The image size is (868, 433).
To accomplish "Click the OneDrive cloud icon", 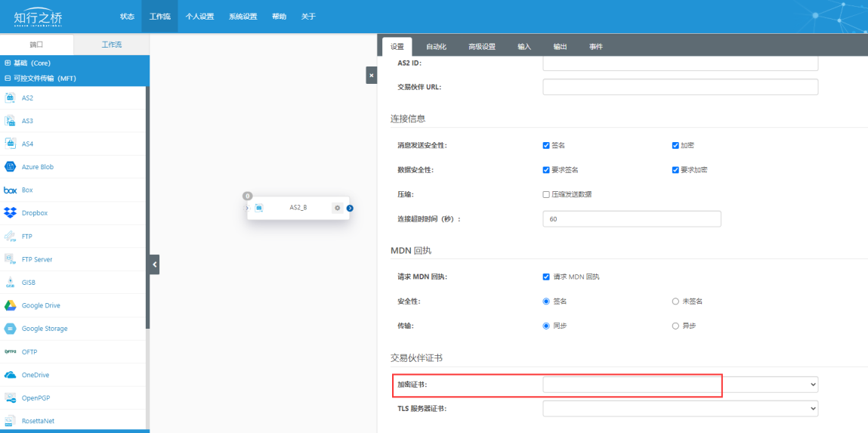I will pos(11,375).
